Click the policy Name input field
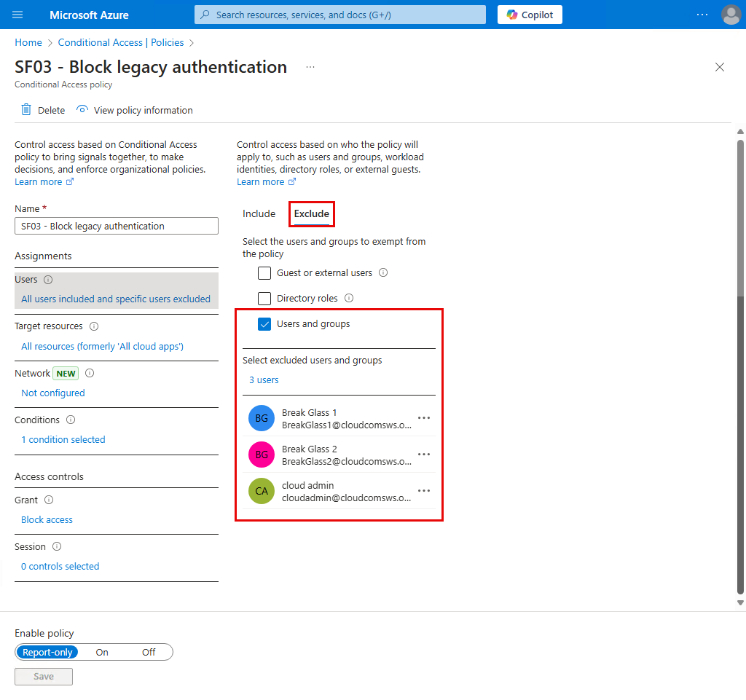 point(117,226)
